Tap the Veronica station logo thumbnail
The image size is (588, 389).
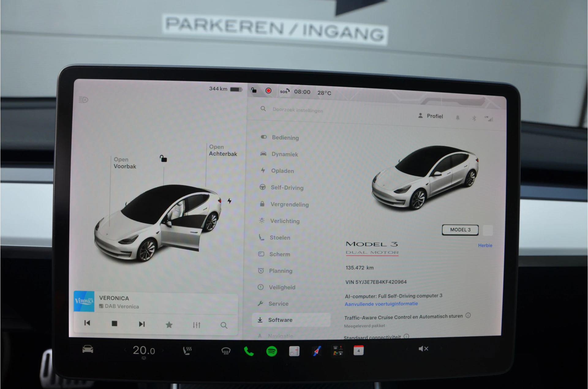point(84,301)
